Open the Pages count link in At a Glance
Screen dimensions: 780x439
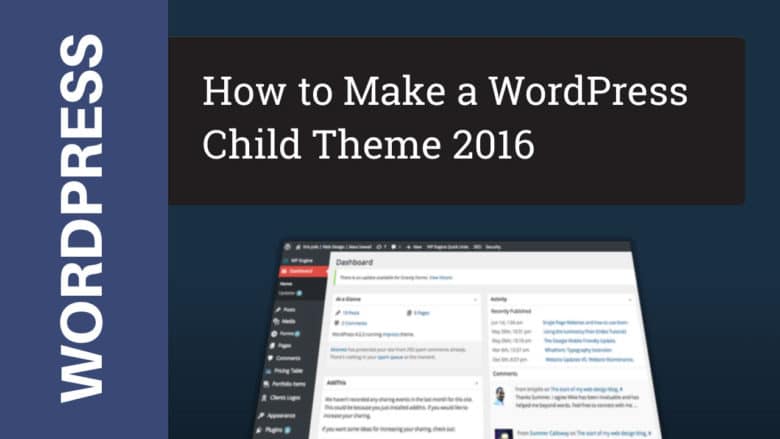coord(422,313)
